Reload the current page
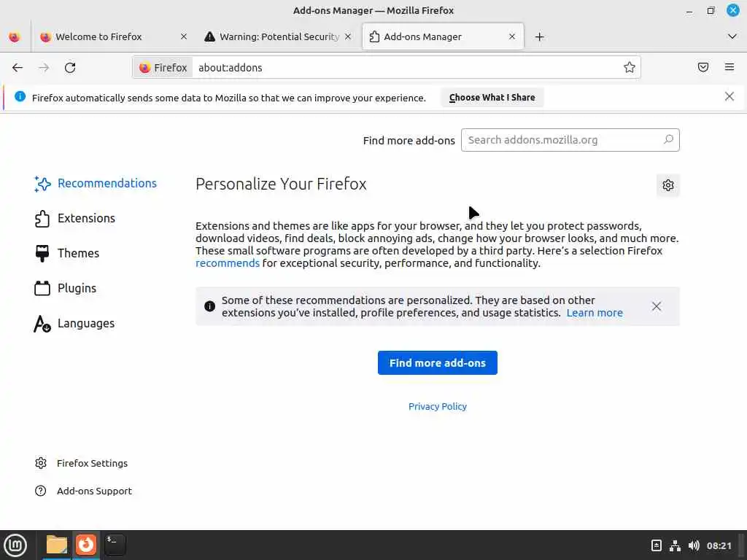The width and height of the screenshot is (747, 560). click(x=70, y=68)
